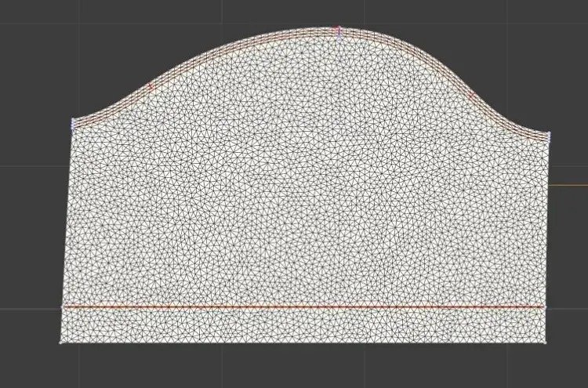Select the bottom-right corner point of the pattern
Screen dimensions: 588x388
point(546,342)
